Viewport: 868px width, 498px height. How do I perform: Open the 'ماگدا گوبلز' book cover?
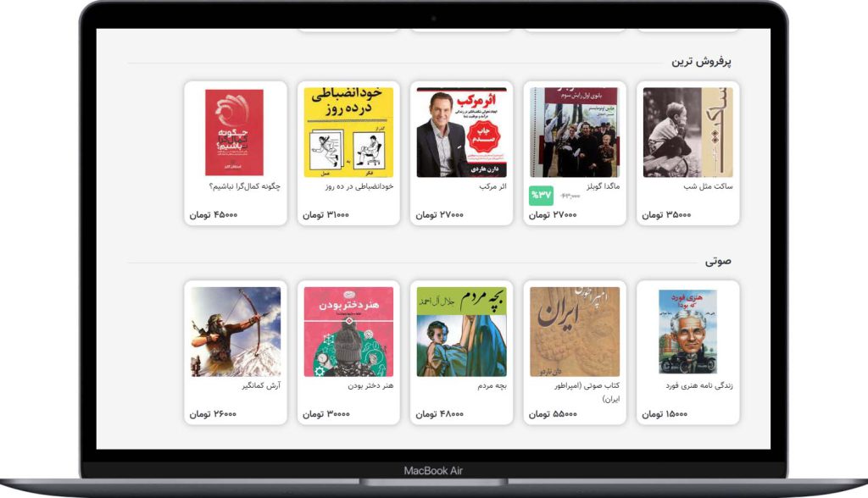coord(575,132)
